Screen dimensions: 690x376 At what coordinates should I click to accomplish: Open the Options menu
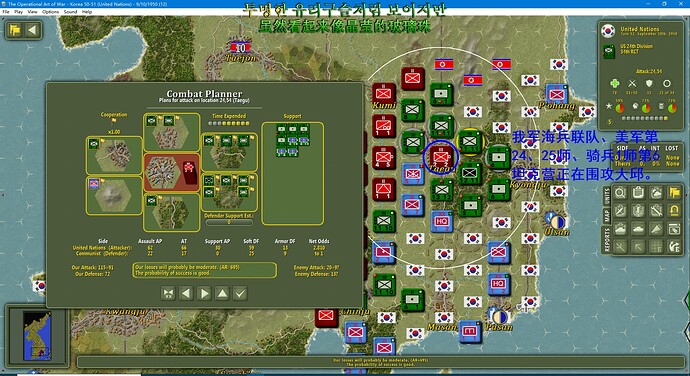(51, 12)
